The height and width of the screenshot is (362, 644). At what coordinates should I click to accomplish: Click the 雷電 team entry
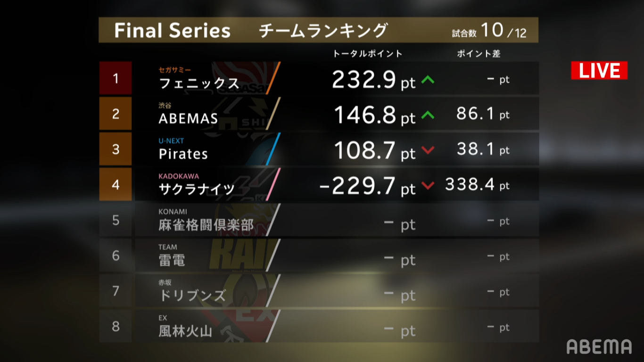click(172, 260)
